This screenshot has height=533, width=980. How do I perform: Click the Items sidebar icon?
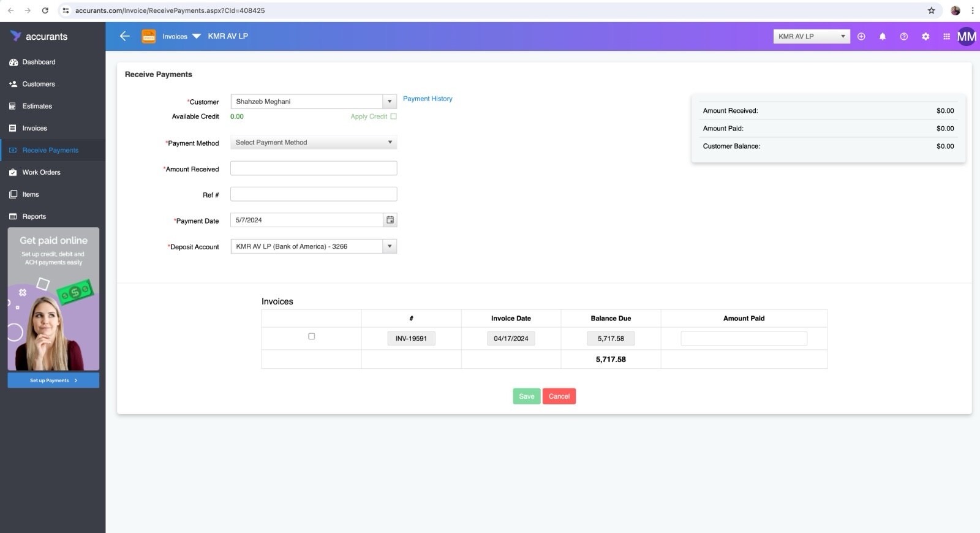[x=13, y=194]
